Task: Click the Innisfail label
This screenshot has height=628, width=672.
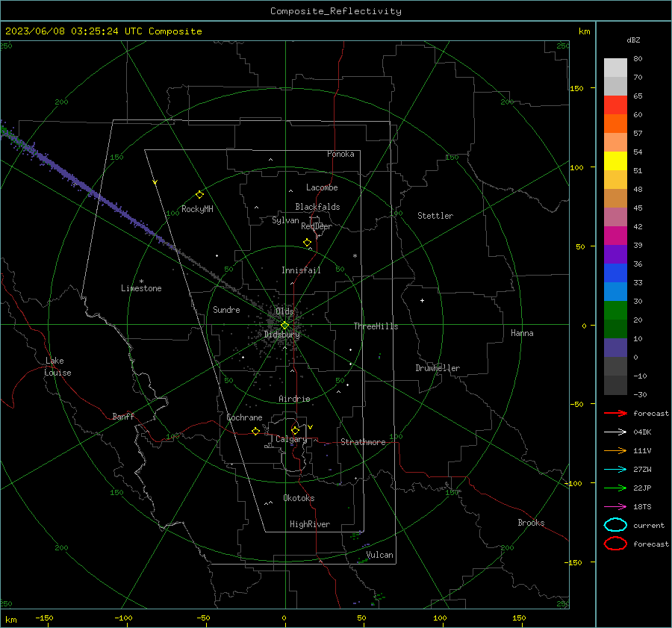Action: pos(301,270)
